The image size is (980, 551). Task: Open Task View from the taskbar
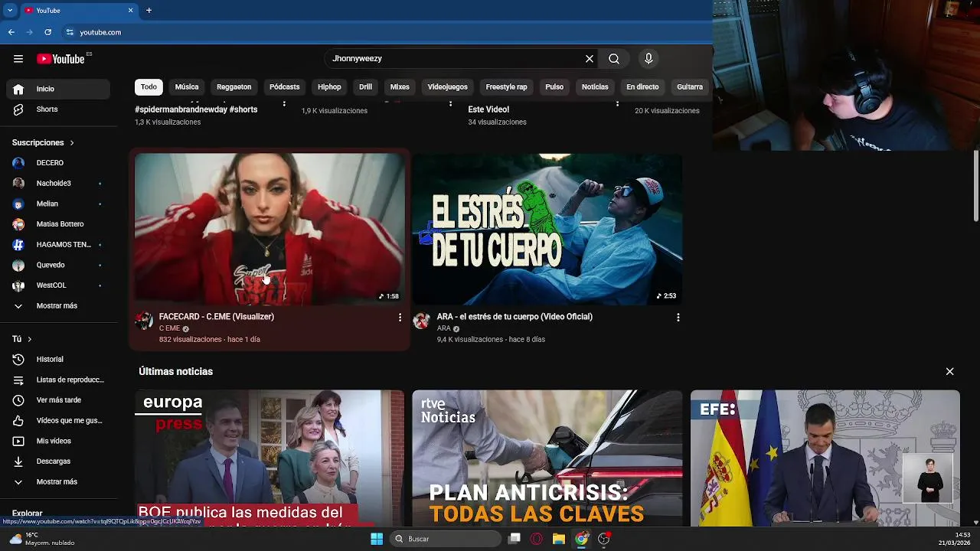(514, 539)
